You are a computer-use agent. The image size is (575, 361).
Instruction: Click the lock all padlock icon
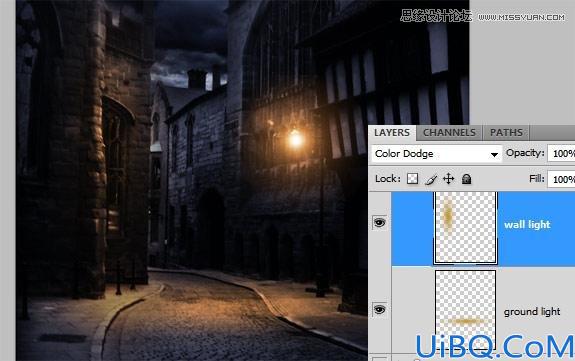point(466,179)
